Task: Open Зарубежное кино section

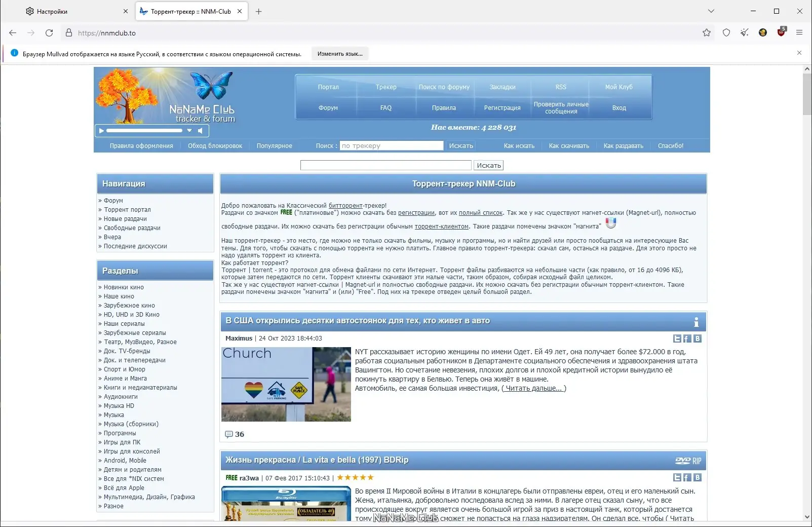Action: (x=129, y=306)
